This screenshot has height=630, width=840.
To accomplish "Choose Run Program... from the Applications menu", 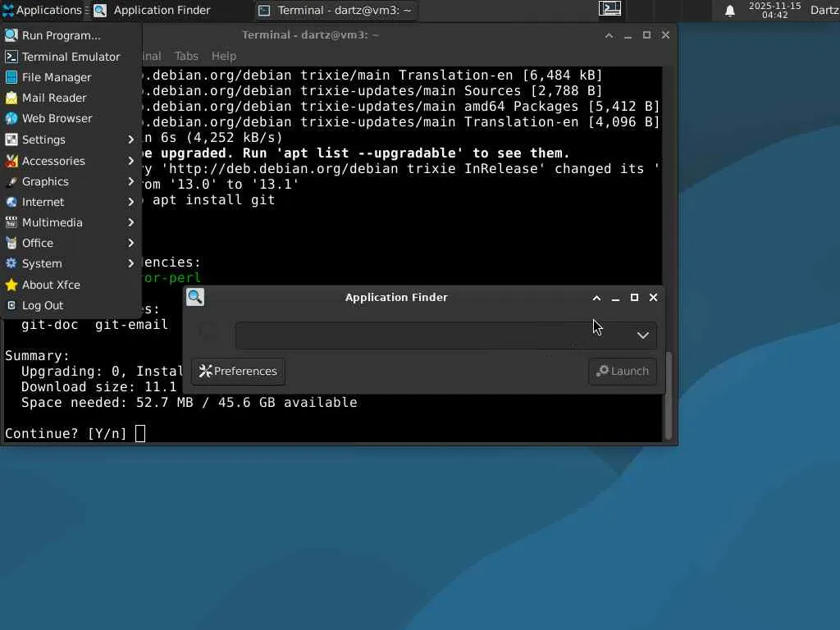I will pos(71,35).
